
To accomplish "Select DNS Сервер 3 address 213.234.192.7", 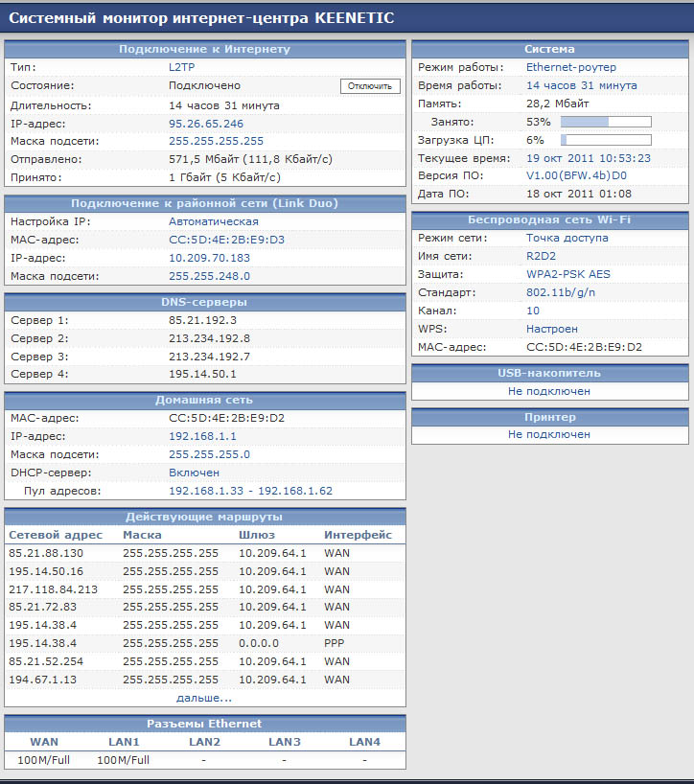I will (209, 357).
